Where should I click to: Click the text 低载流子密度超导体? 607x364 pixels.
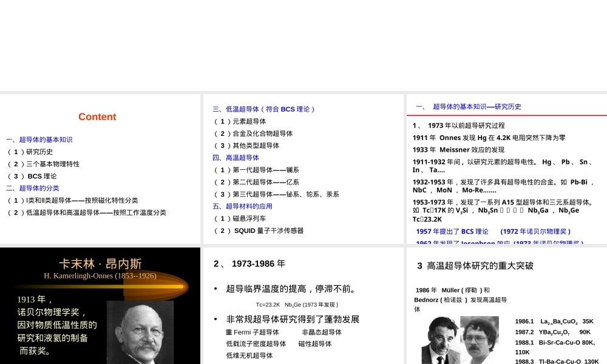pos(256,344)
